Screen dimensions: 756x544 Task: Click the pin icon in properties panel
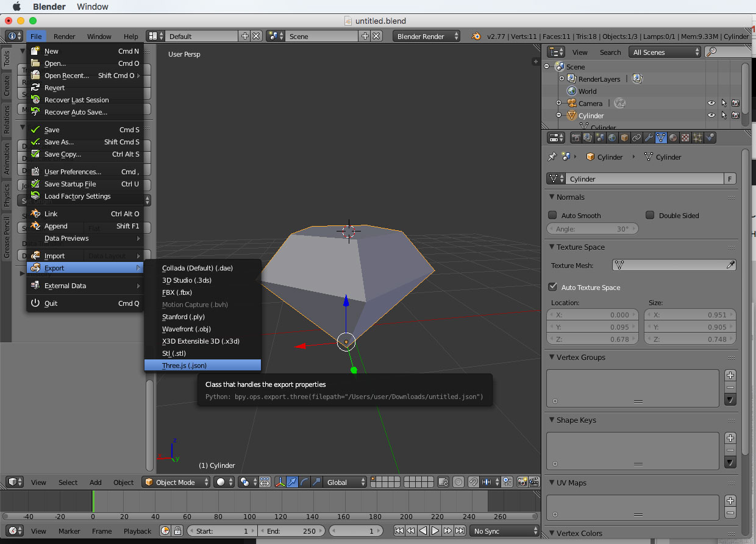pos(552,157)
